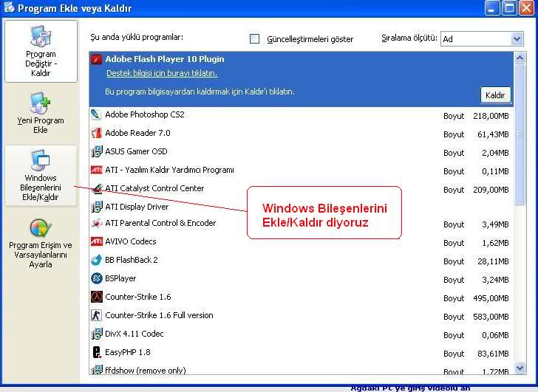The image size is (538, 392).
Task: Click Kaldır button for Flash Player
Action: pyautogui.click(x=495, y=95)
